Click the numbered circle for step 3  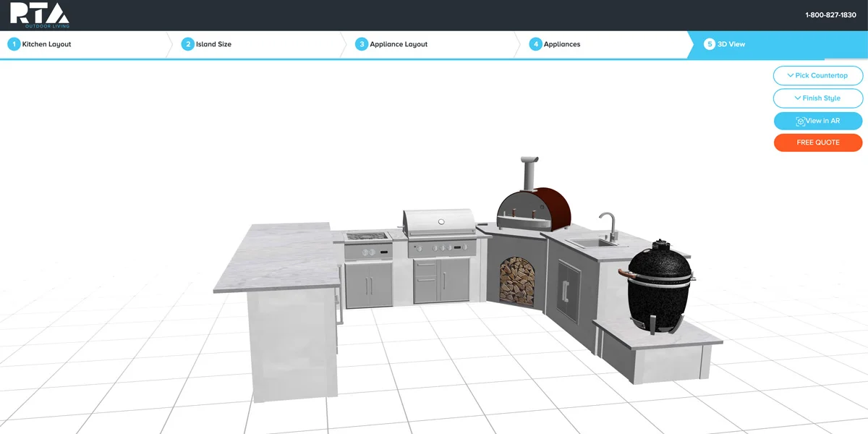coord(361,43)
